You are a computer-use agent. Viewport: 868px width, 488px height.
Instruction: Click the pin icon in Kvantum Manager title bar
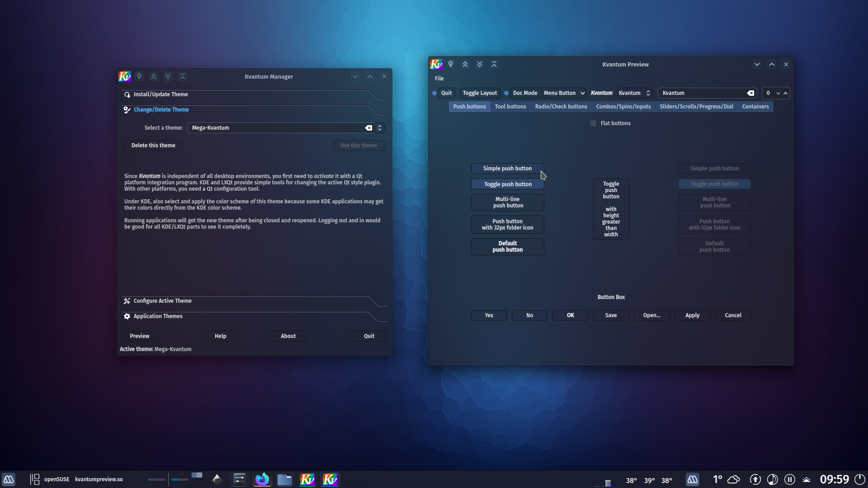[x=139, y=76]
